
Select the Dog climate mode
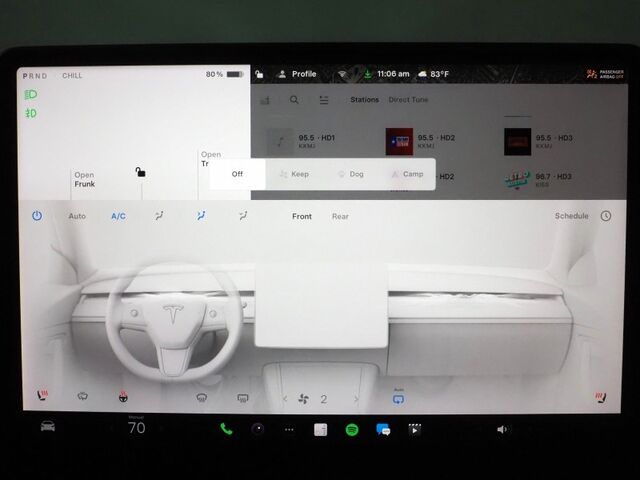coord(350,174)
